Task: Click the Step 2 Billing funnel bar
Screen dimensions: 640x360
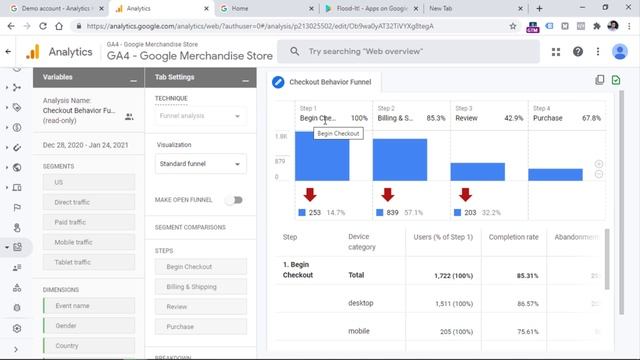Action: pos(400,160)
